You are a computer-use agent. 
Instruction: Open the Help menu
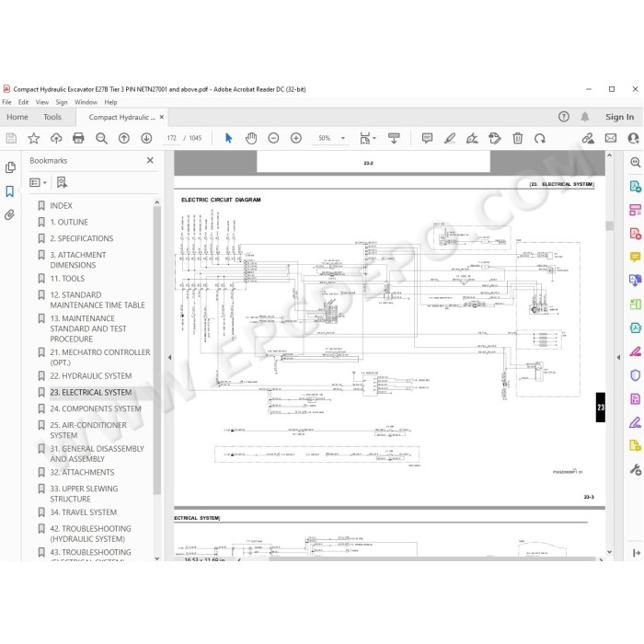tap(110, 102)
